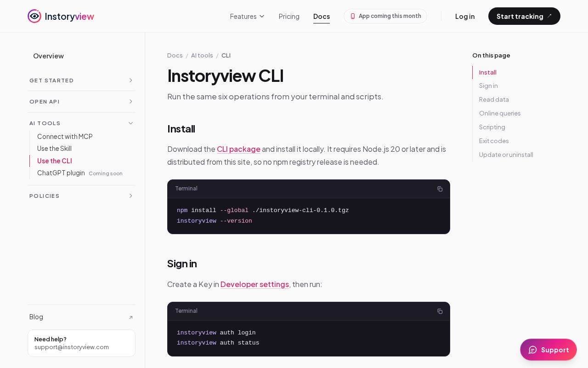Select Use the CLI in sidebar

(x=55, y=161)
